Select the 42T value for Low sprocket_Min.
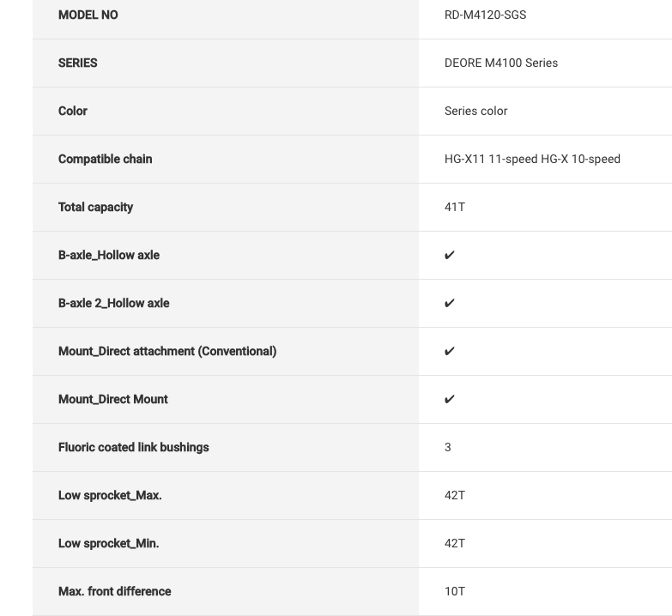The height and width of the screenshot is (616, 672). click(455, 544)
